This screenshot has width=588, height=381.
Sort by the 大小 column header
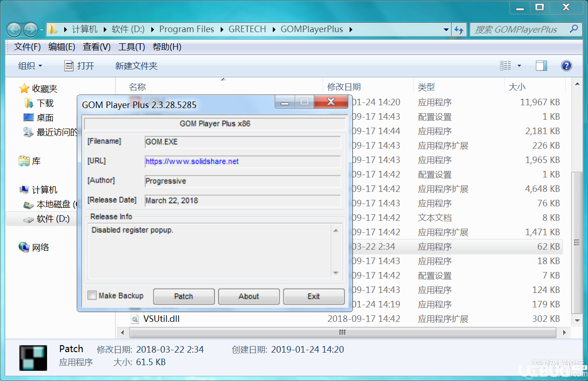tap(517, 87)
